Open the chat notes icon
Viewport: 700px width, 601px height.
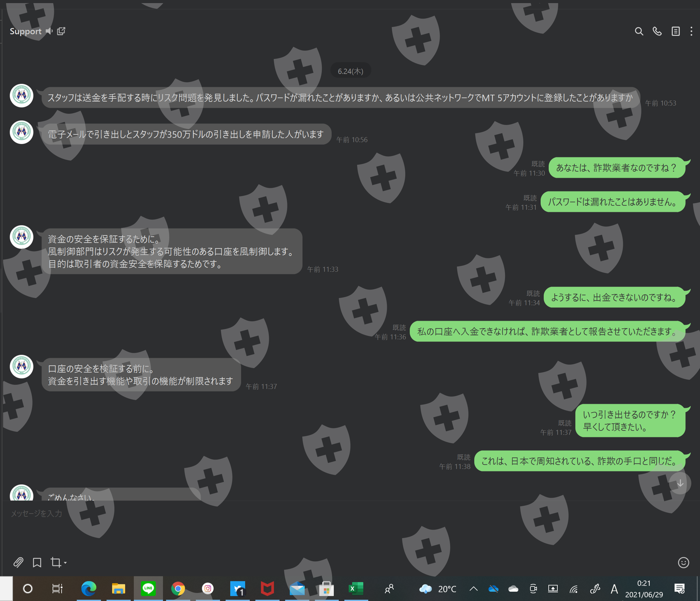tap(675, 31)
